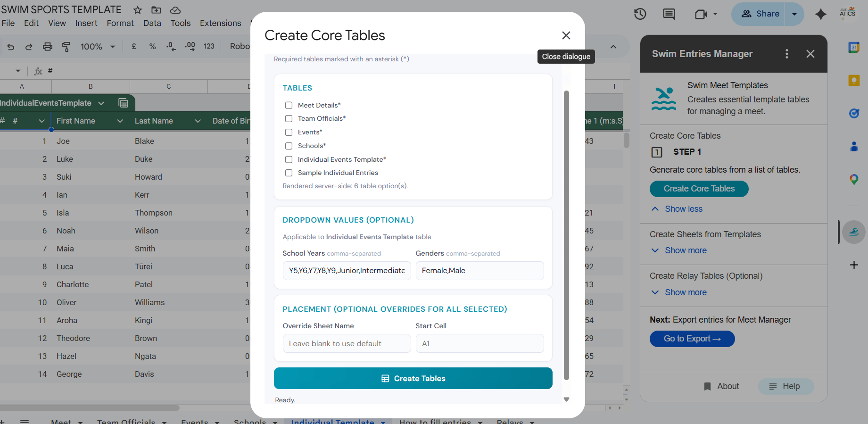Enable Sample Individual Entries checkbox
The height and width of the screenshot is (424, 868).
(289, 173)
